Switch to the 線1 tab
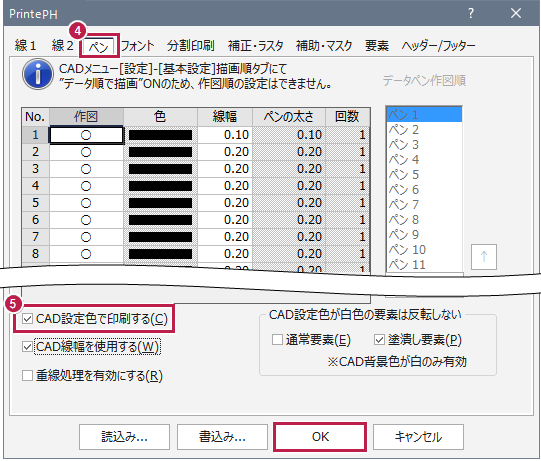 coord(26,46)
